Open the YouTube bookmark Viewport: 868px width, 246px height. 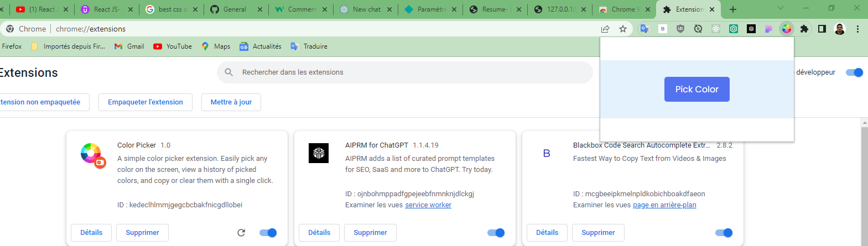173,46
